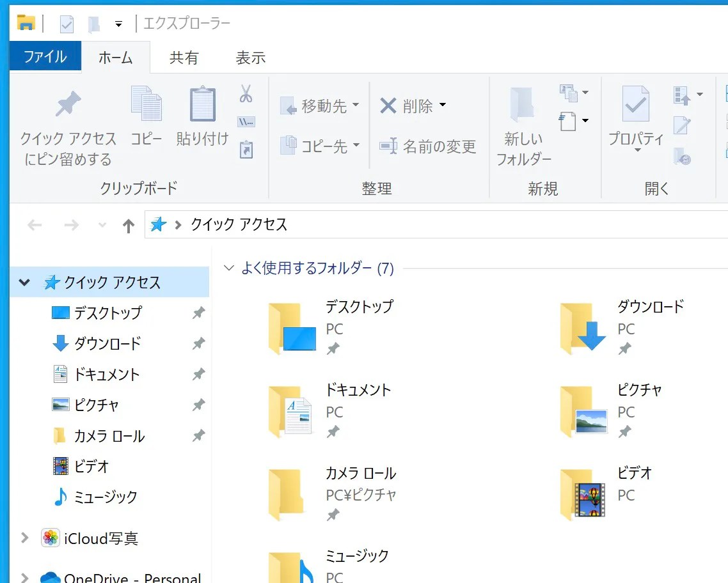Open the Desktop (デスクトップ) folder tile
Viewport: 728px width, 583px height.
pyautogui.click(x=332, y=327)
